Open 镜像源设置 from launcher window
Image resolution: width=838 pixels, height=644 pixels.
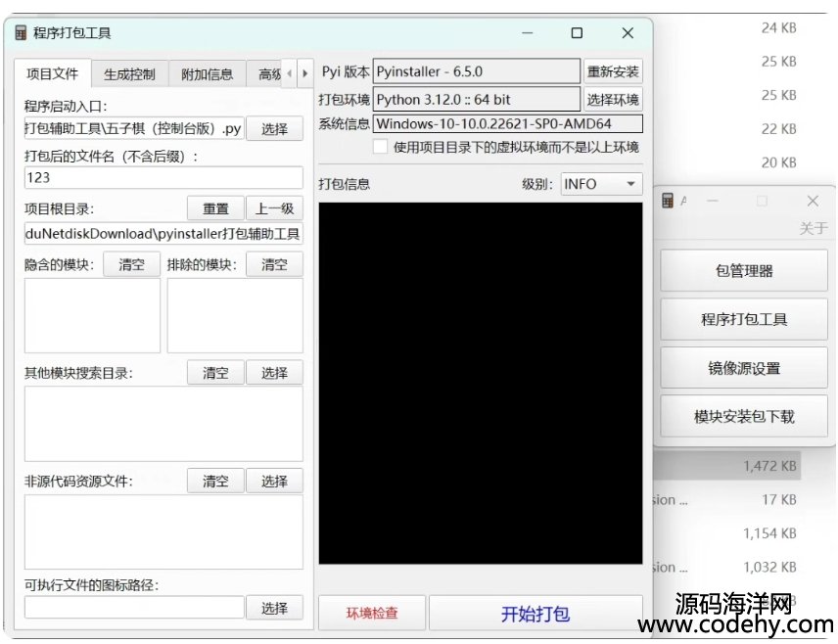coord(744,368)
